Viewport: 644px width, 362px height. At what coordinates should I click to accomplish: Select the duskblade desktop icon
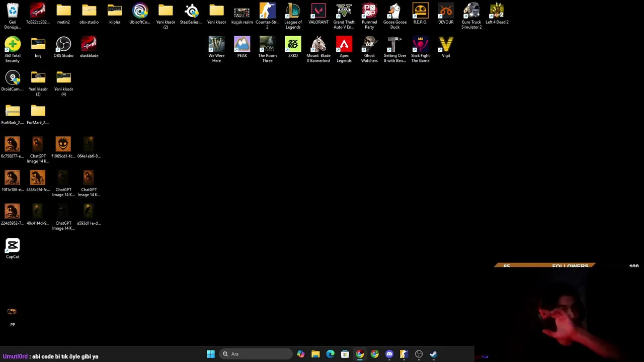coord(89,48)
